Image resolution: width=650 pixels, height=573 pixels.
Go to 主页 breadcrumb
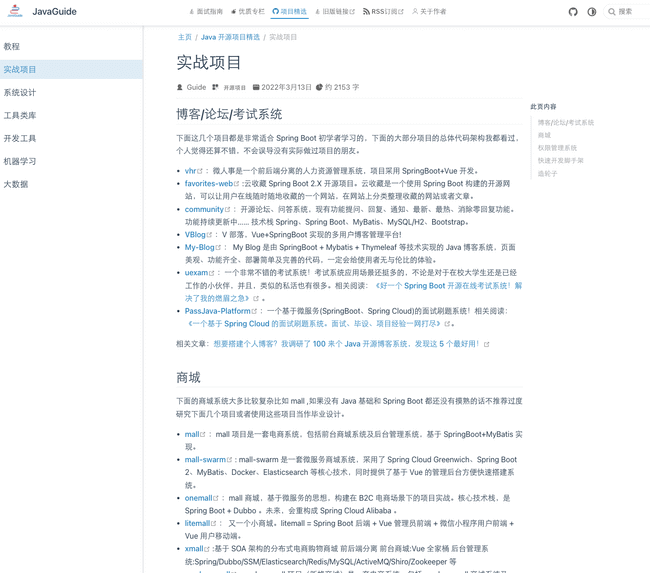[184, 37]
